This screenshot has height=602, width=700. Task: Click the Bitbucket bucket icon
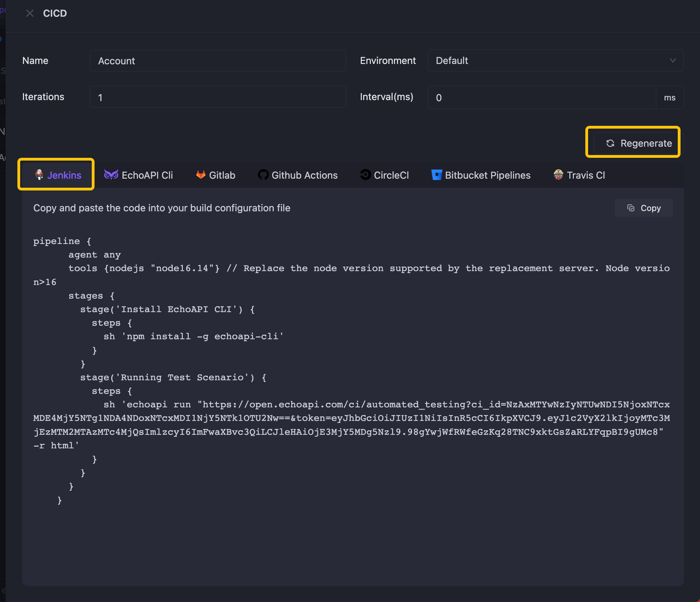click(437, 175)
